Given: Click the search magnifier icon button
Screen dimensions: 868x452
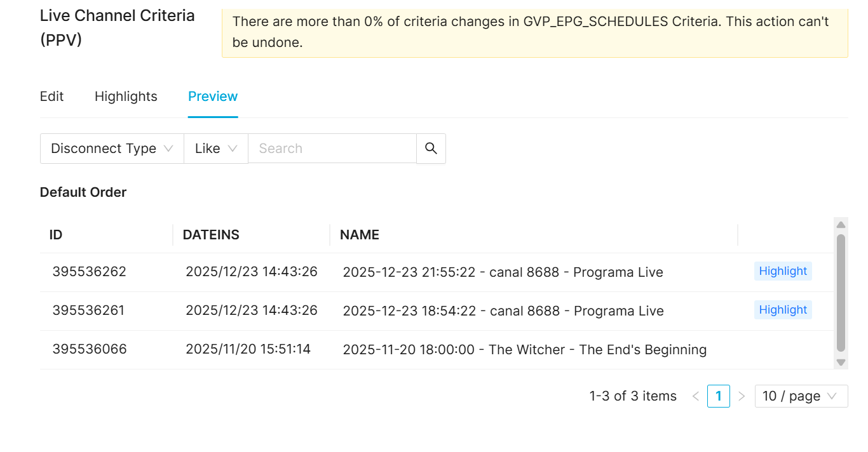Looking at the screenshot, I should click(x=431, y=149).
